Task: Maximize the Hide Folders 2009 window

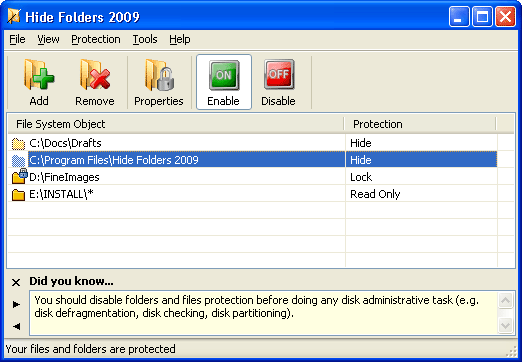Action: pyautogui.click(x=482, y=16)
